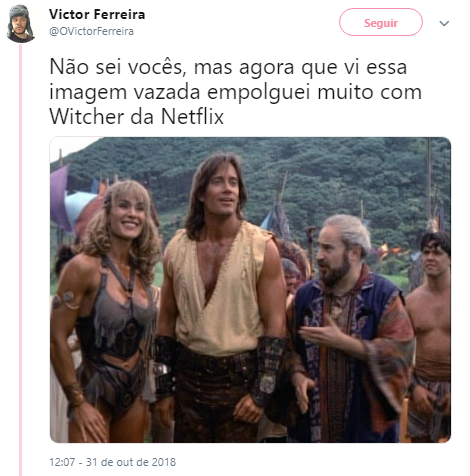This screenshot has width=470, height=476.
Task: Expand the tweet options chevron
Action: [x=444, y=23]
